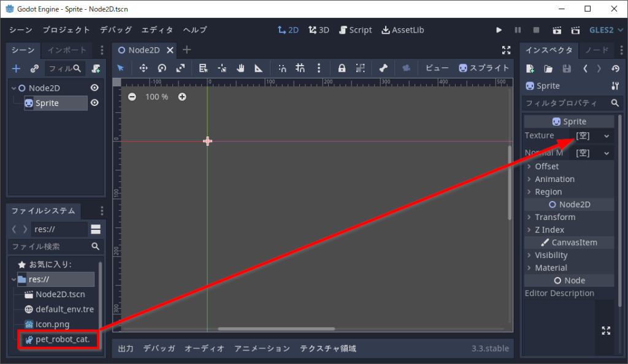Lock the selected node with the padlock icon
Viewport: 628px width, 364px height.
pos(342,68)
